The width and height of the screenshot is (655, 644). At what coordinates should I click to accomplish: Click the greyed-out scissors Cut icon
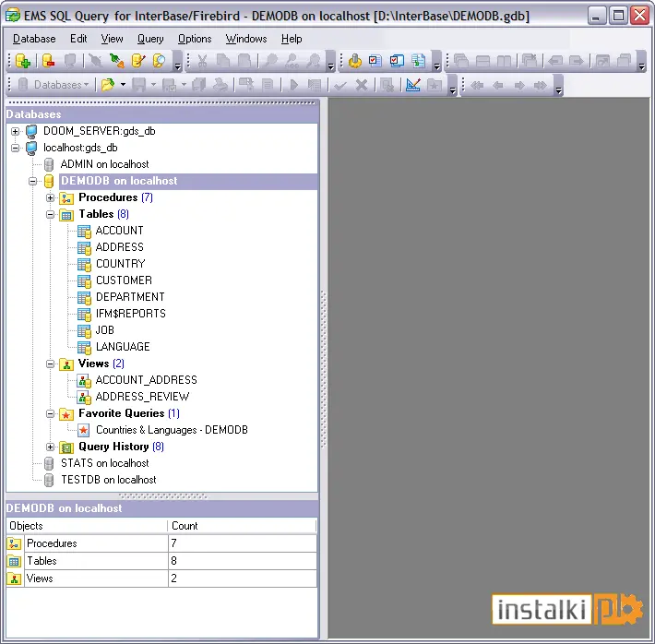pos(202,61)
